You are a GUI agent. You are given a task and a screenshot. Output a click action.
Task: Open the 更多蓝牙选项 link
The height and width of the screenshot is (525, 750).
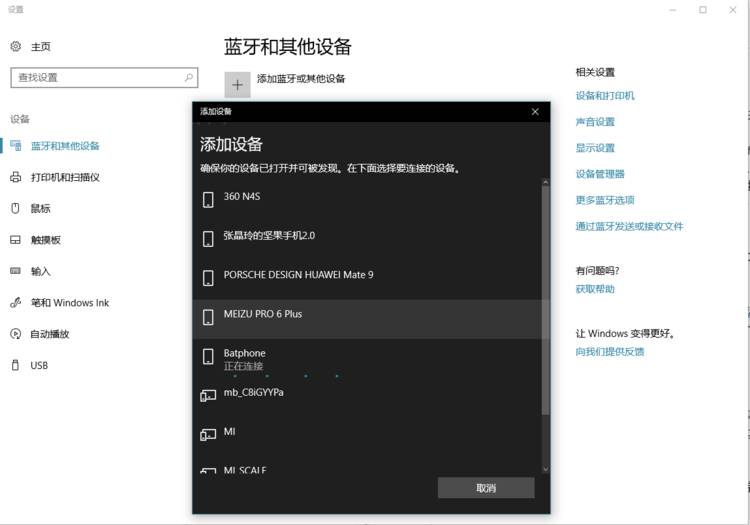click(605, 200)
